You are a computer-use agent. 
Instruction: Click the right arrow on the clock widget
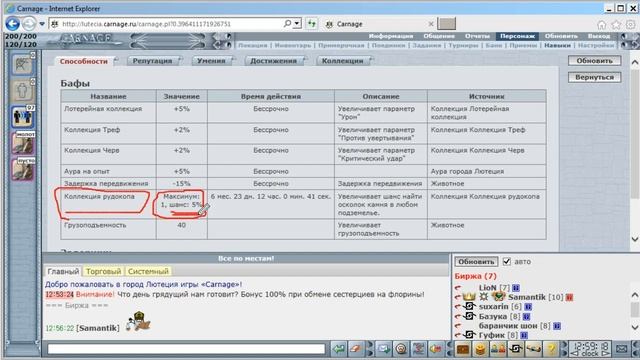[606, 353]
